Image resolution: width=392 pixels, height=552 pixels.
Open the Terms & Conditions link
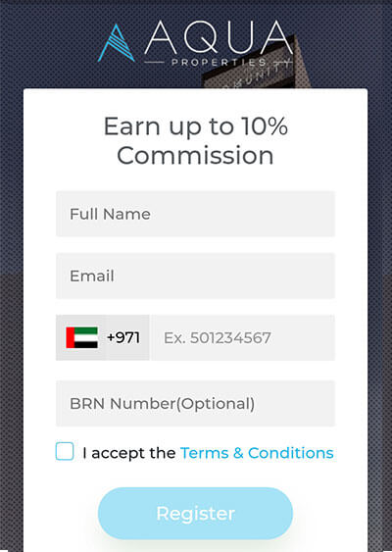[x=257, y=453]
